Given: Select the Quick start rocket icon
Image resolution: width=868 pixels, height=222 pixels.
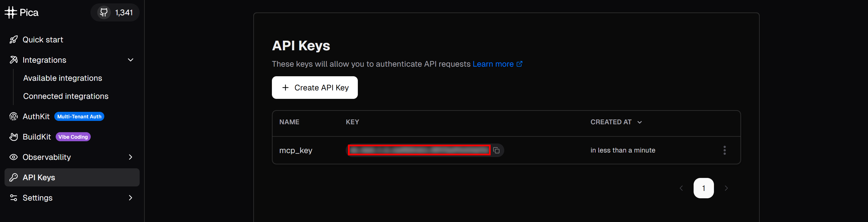Looking at the screenshot, I should 14,40.
